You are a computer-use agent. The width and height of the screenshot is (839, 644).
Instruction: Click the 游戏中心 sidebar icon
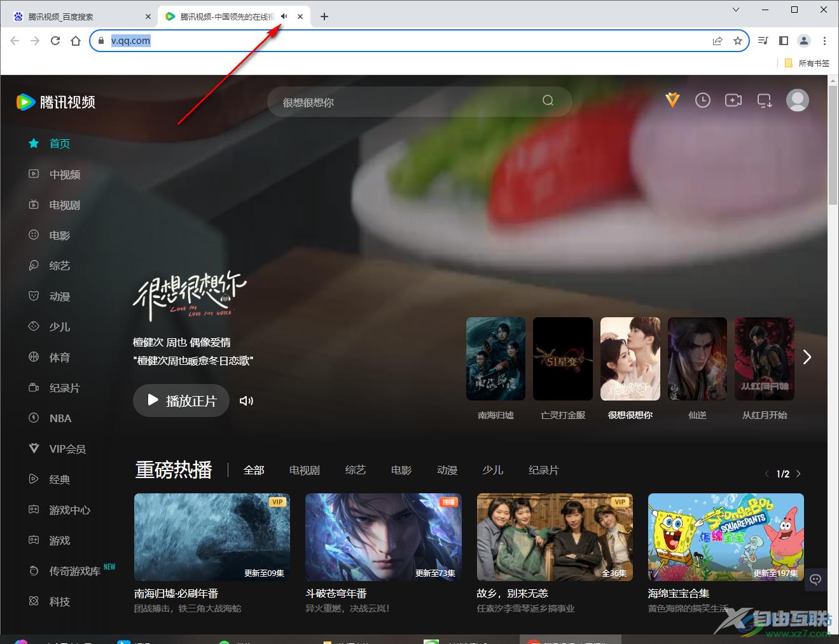[x=34, y=509]
